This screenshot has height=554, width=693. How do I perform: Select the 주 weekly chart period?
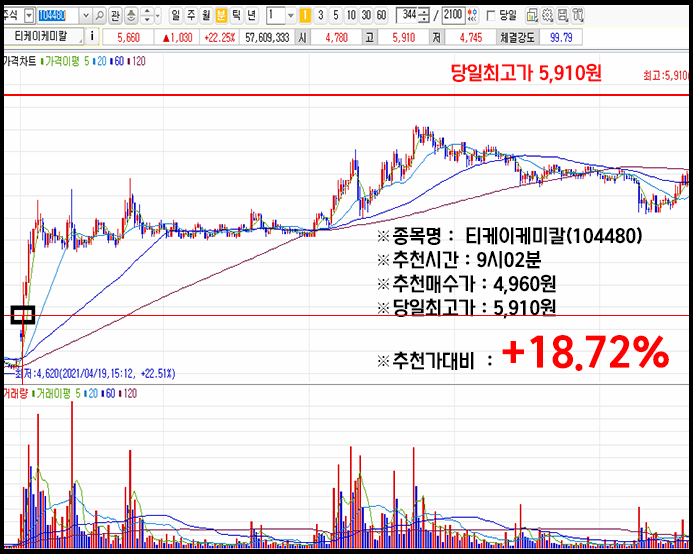[191, 16]
